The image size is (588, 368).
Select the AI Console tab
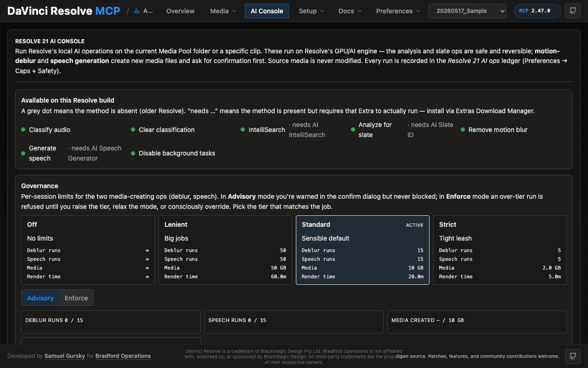(x=267, y=11)
